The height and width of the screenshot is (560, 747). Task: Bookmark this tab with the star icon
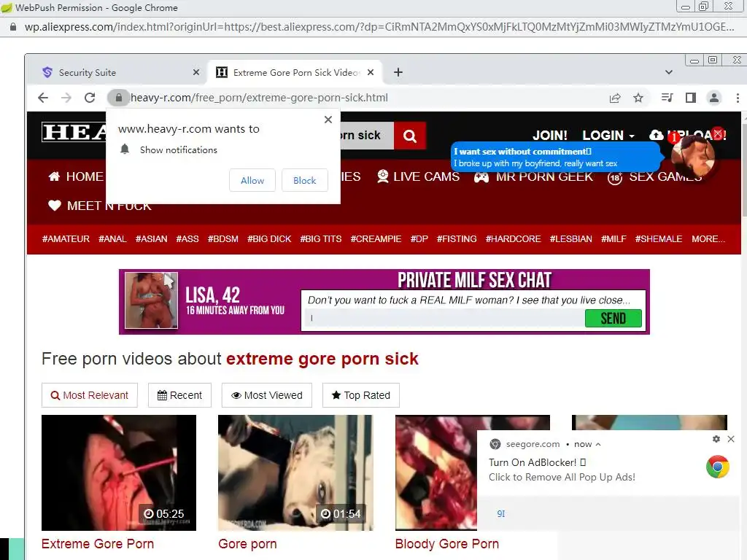click(638, 98)
